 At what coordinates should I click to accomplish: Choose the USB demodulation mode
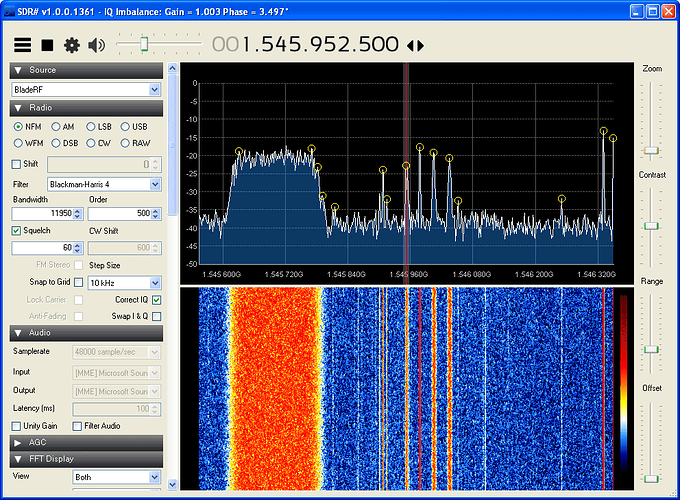pyautogui.click(x=126, y=127)
